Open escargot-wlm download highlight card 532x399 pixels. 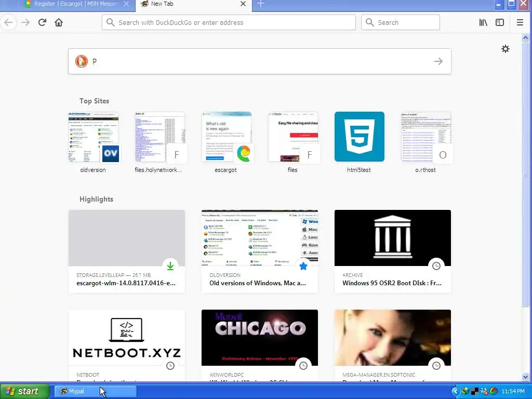pyautogui.click(x=127, y=251)
